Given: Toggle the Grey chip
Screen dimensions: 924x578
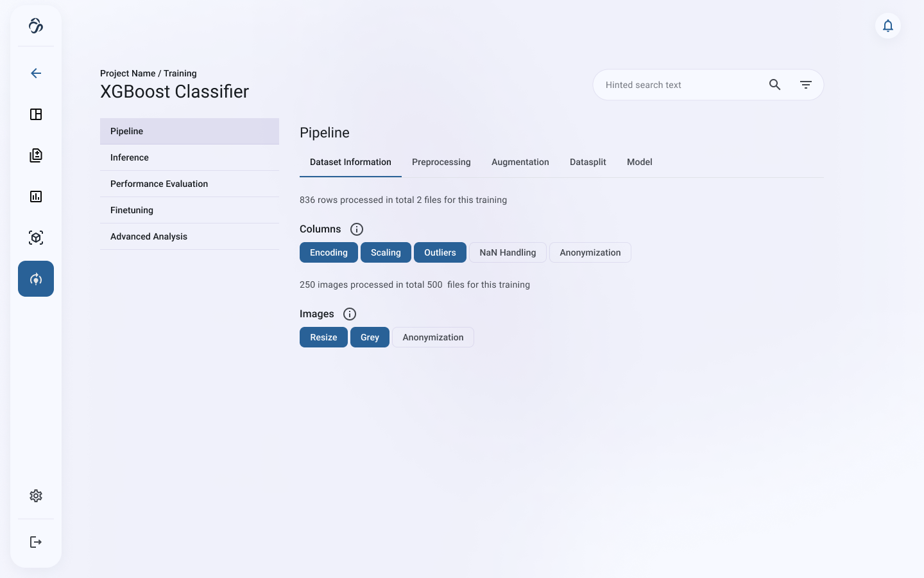Looking at the screenshot, I should coord(370,337).
